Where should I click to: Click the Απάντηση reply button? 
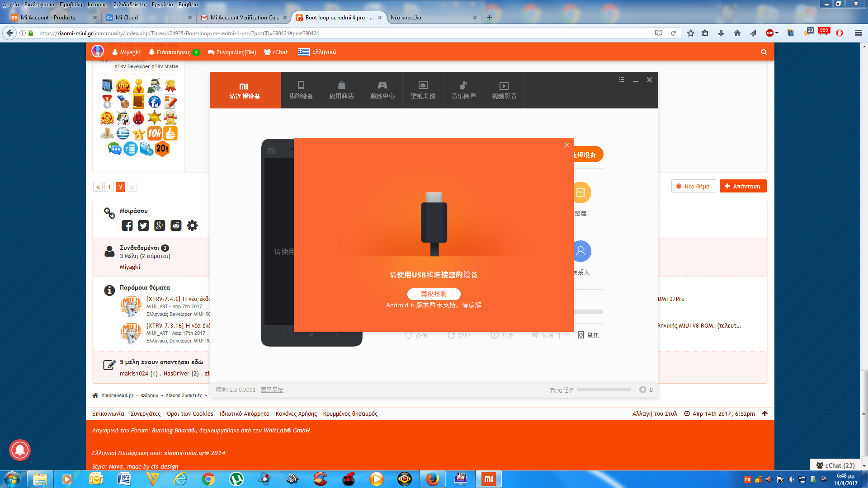click(x=743, y=186)
